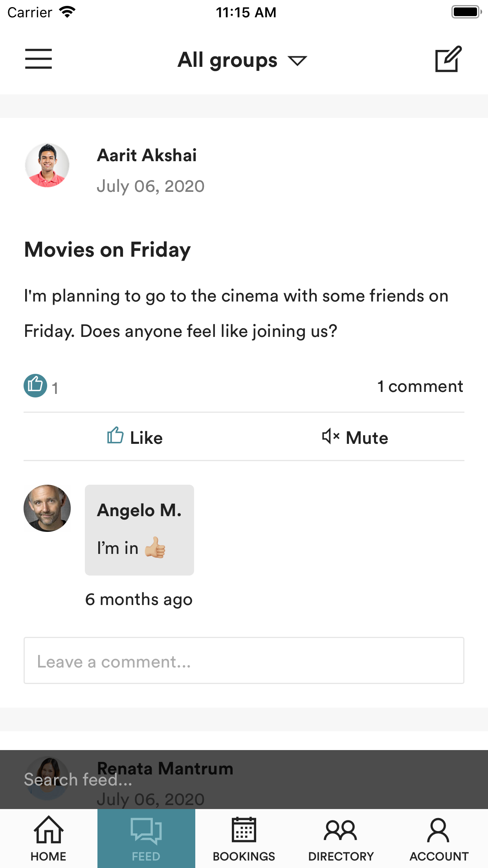Open Angelo M.'s avatar
Screen dimensions: 488x868
tap(47, 508)
